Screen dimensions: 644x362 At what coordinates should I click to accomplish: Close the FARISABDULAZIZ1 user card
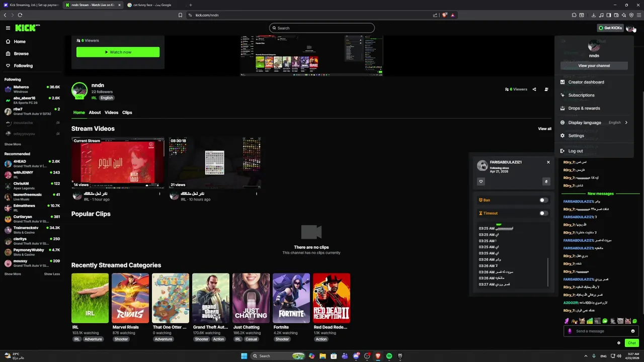(548, 162)
